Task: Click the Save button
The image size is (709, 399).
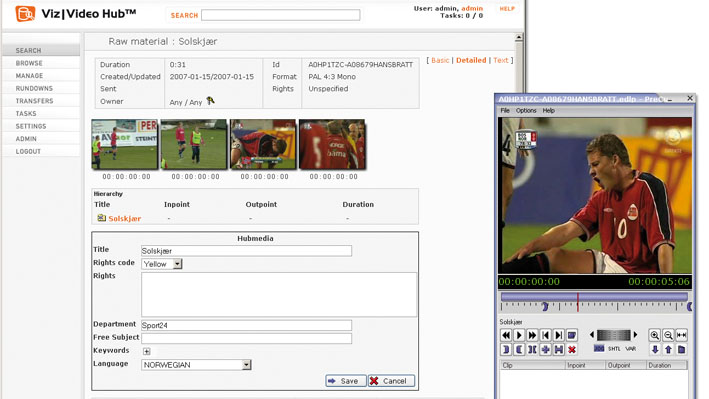Action: pos(345,381)
